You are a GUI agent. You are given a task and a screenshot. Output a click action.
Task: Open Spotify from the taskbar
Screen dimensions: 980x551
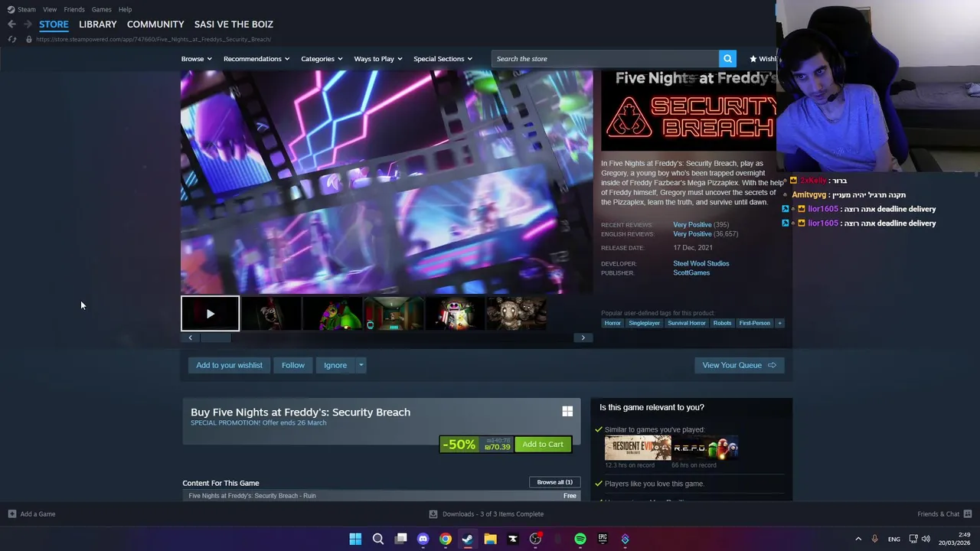(580, 539)
